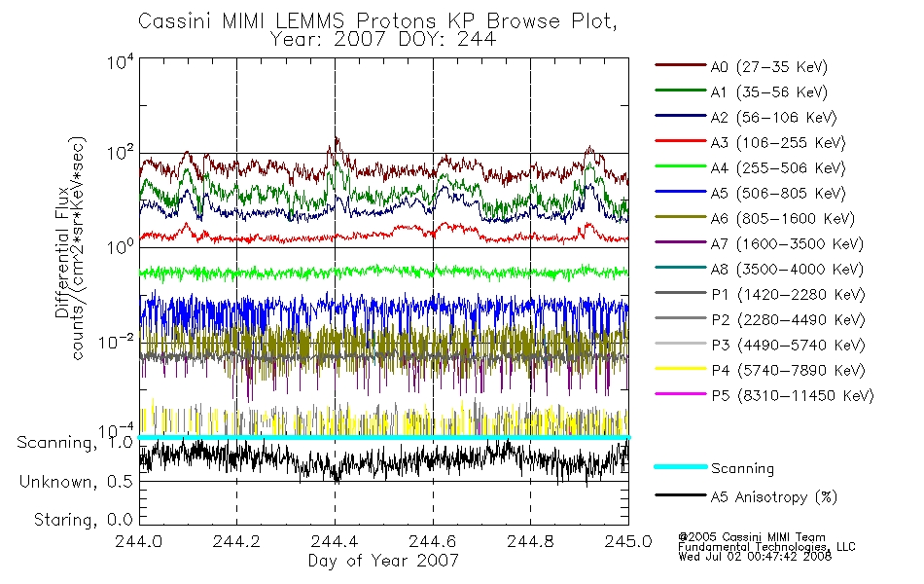This screenshot has height=584, width=924.
Task: Click the magenta P5 legend line
Action: tap(681, 394)
